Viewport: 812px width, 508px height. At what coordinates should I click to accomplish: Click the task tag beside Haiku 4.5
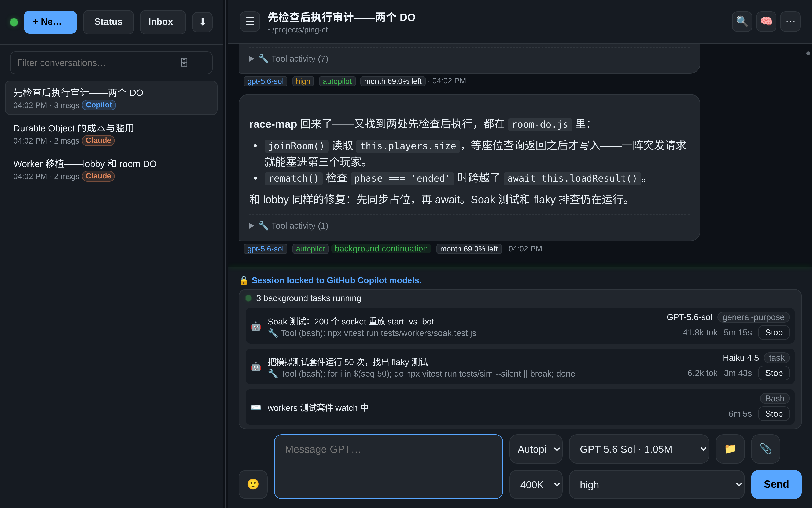776,358
